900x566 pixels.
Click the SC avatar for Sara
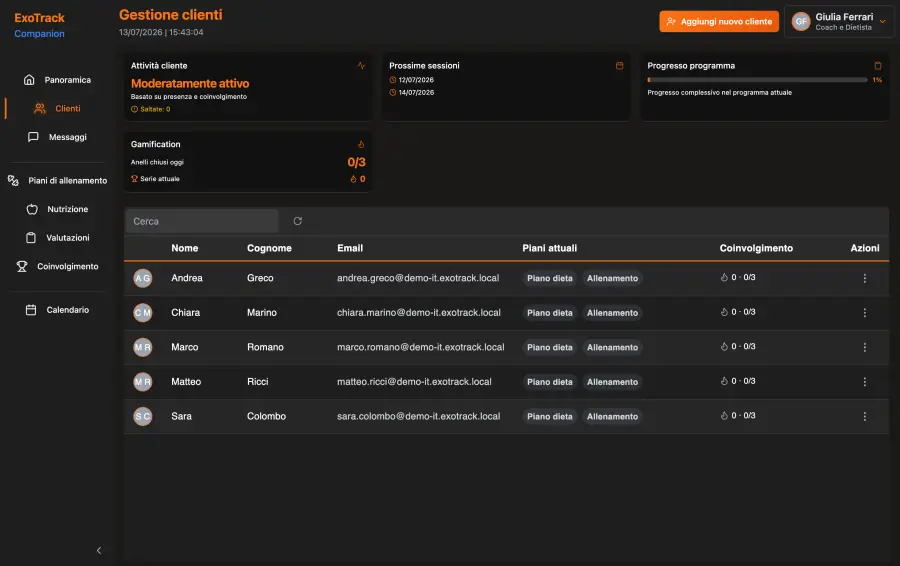coord(143,417)
